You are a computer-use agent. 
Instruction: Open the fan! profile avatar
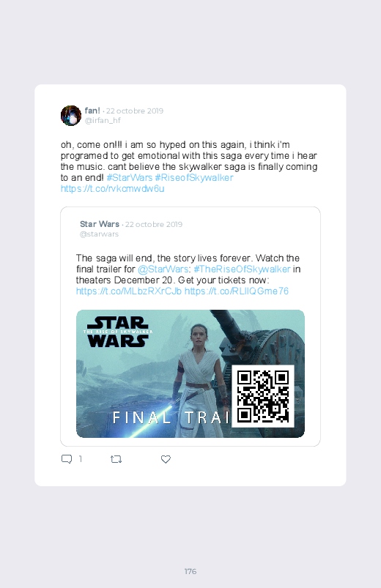pyautogui.click(x=71, y=116)
